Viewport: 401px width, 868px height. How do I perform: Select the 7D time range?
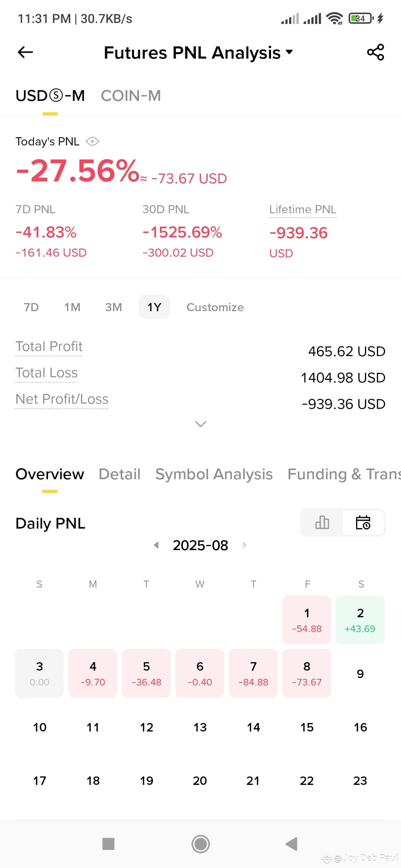[31, 307]
